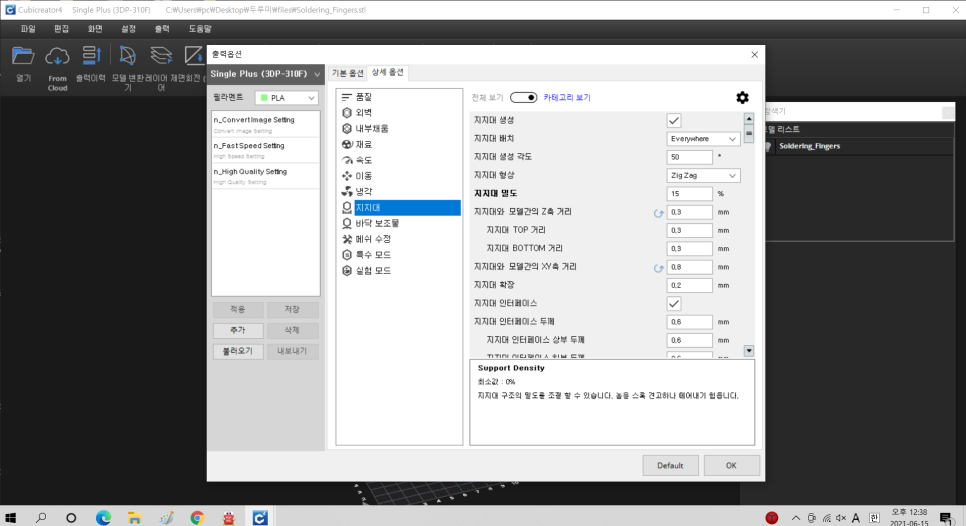Click the From Cloud download icon
Viewport: 966px width, 526px height.
pyautogui.click(x=57, y=56)
